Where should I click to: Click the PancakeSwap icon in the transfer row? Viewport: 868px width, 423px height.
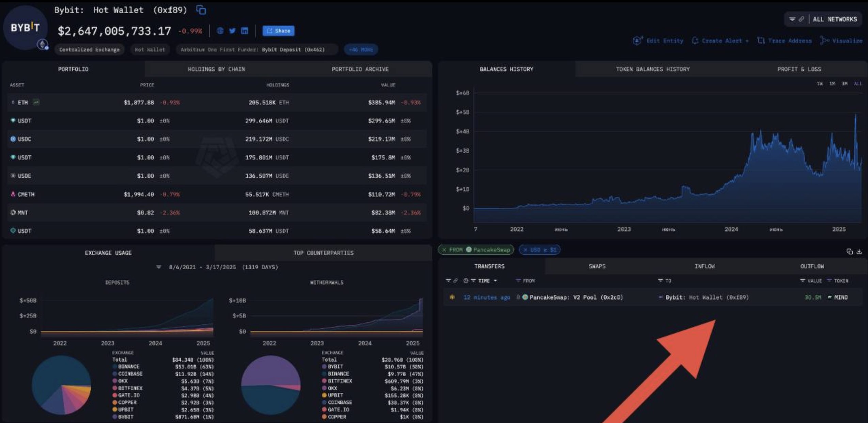pos(525,297)
